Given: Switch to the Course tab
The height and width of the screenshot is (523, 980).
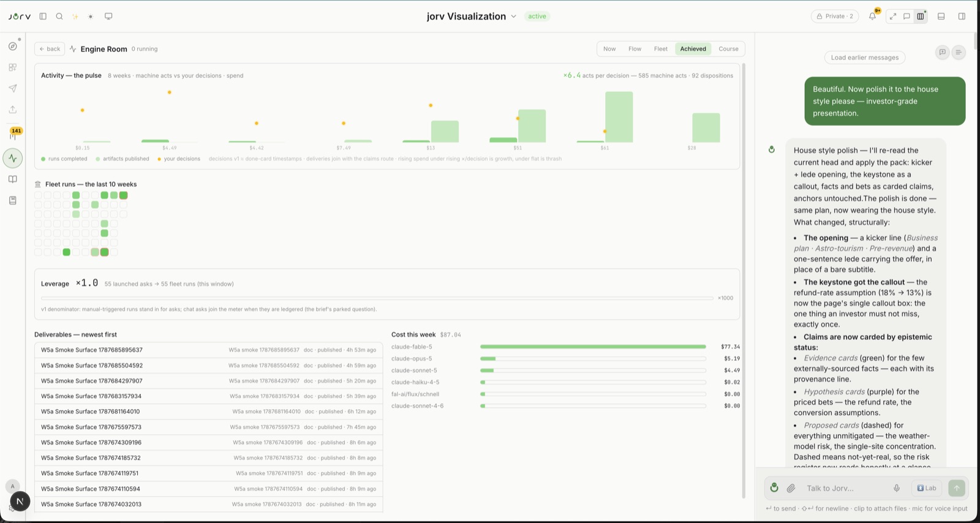Looking at the screenshot, I should 728,49.
